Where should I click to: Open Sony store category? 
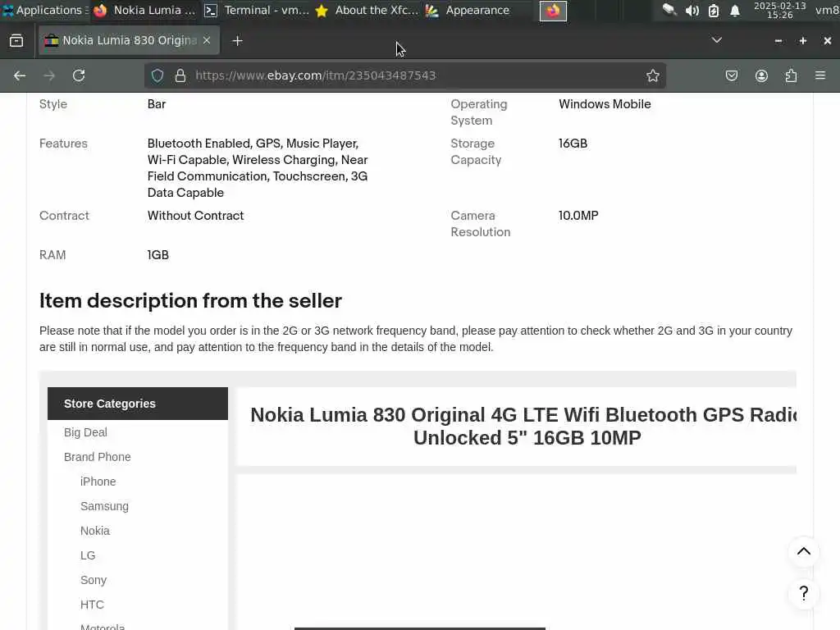pos(94,580)
